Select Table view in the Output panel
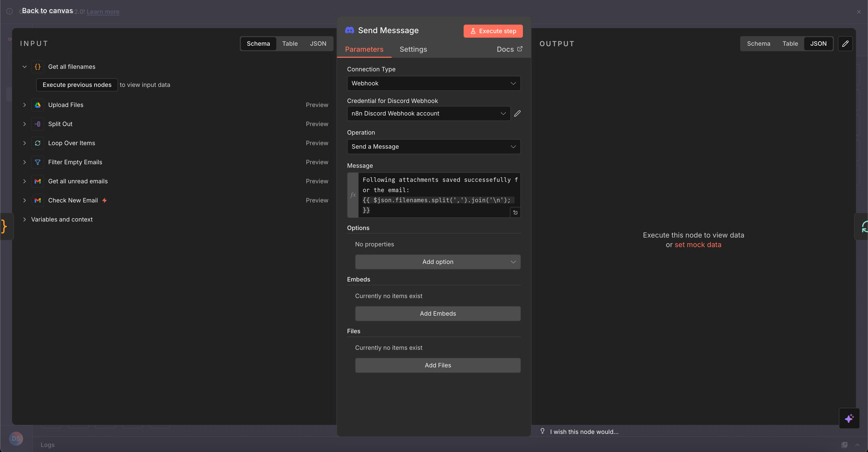The width and height of the screenshot is (868, 452). pyautogui.click(x=790, y=43)
